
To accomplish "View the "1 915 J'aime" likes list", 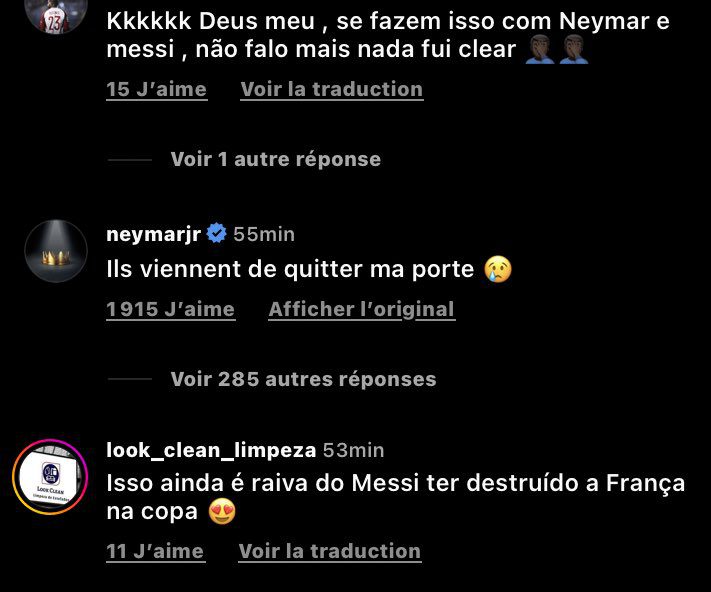I will click(170, 310).
